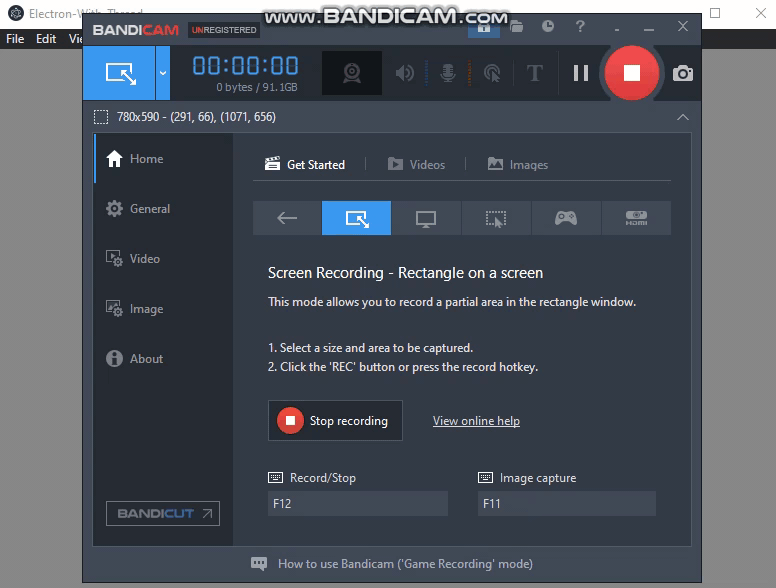Click the dashed rectangle area selector icon
Image resolution: width=776 pixels, height=588 pixels.
[x=101, y=117]
